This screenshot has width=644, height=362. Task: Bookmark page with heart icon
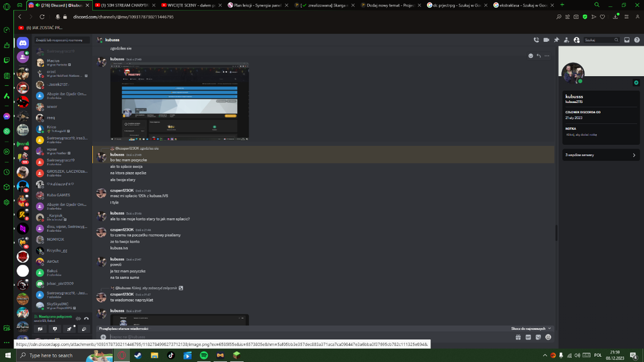coord(603,17)
